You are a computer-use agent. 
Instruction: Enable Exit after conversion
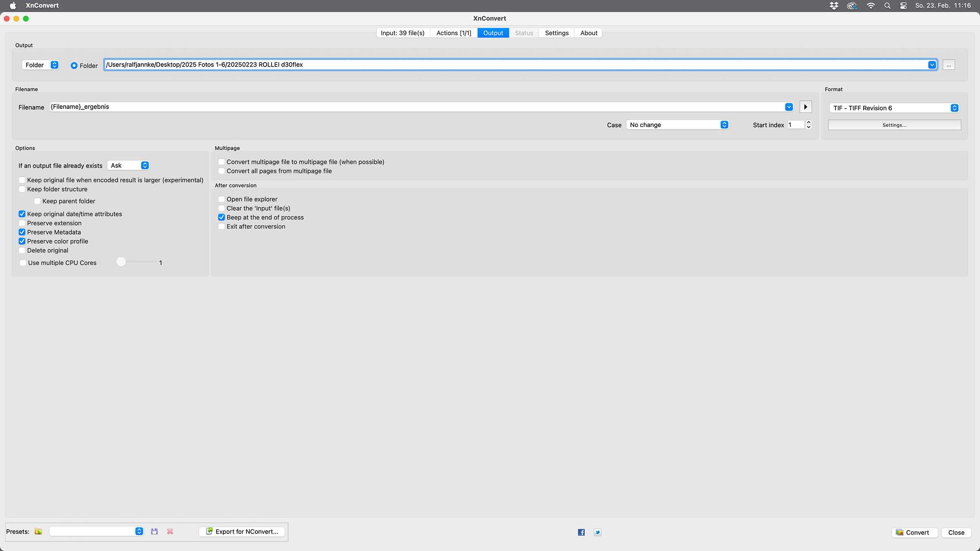(x=221, y=227)
